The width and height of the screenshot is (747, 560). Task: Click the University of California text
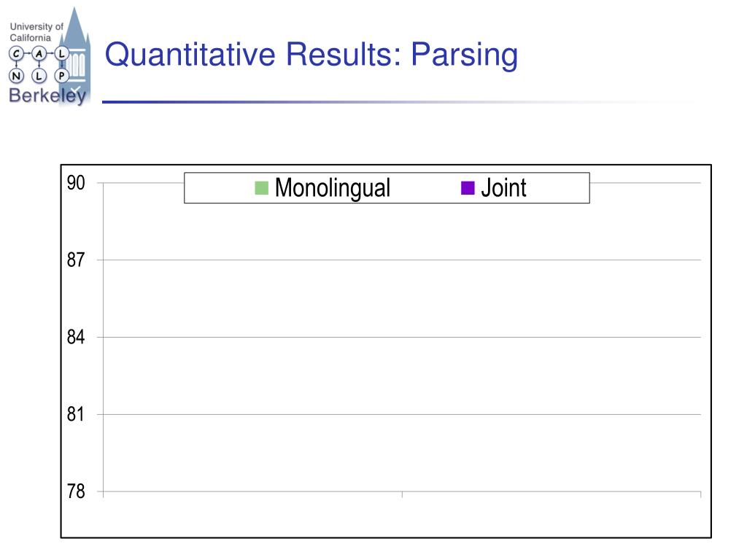(36, 32)
